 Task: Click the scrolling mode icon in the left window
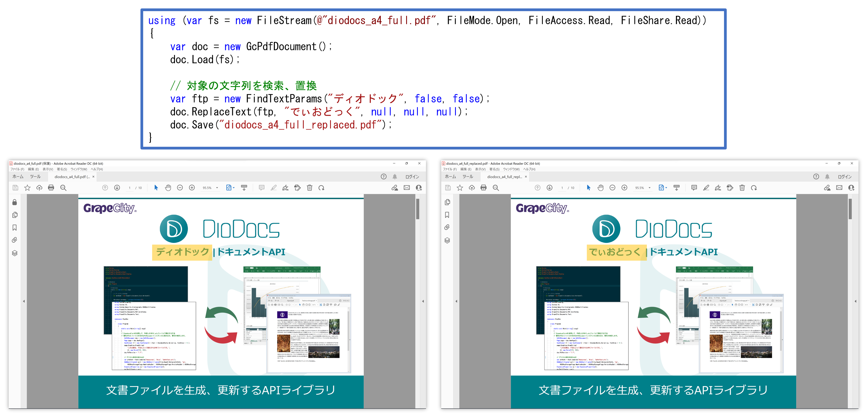[x=244, y=188]
